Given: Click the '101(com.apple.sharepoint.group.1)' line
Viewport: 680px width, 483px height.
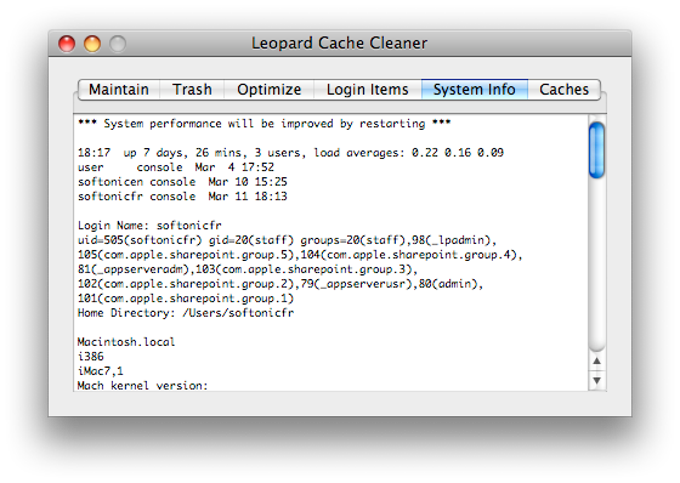Looking at the screenshot, I should pos(186,299).
